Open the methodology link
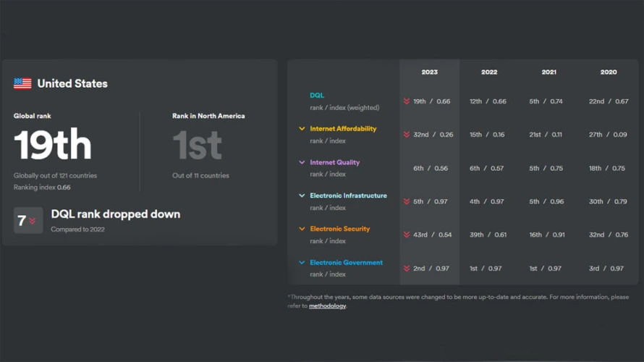 327,306
